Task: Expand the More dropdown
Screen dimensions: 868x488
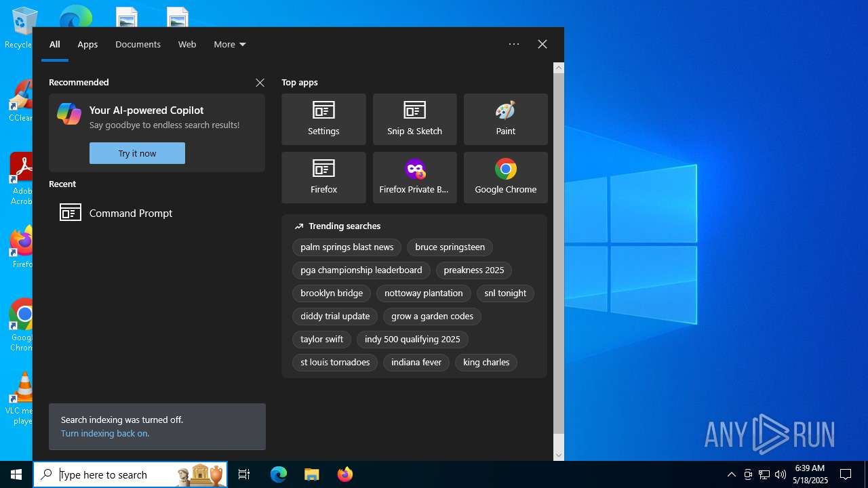Action: tap(230, 44)
